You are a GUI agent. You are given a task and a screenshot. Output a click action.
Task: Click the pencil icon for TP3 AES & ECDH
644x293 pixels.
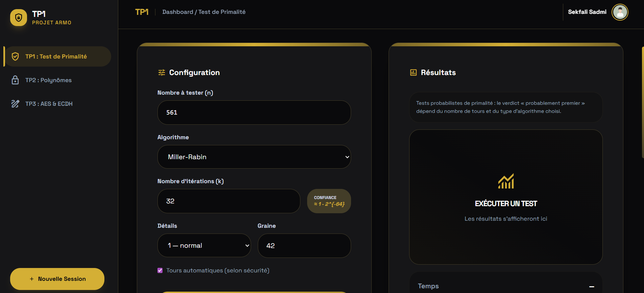point(15,104)
